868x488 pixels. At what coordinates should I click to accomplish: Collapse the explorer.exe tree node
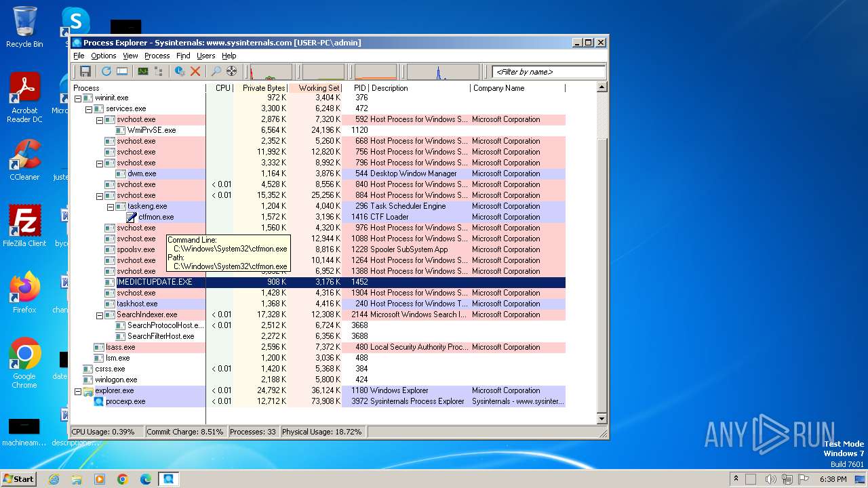point(77,390)
